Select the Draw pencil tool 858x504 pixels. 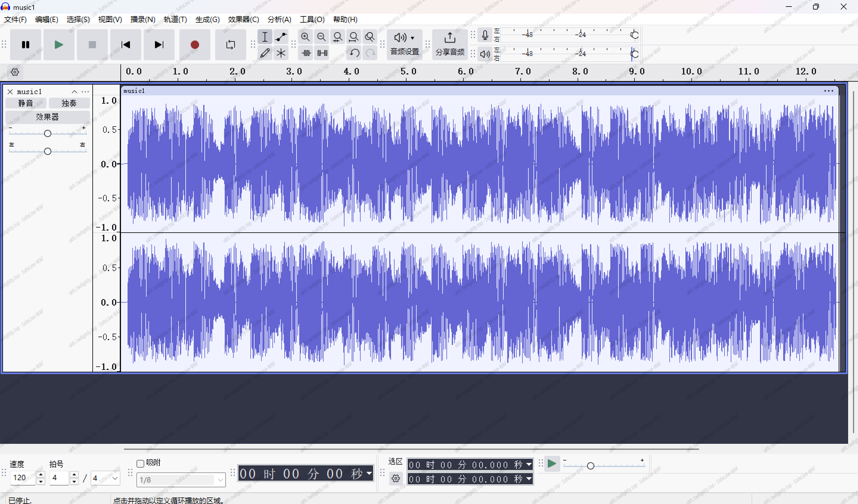tap(265, 53)
